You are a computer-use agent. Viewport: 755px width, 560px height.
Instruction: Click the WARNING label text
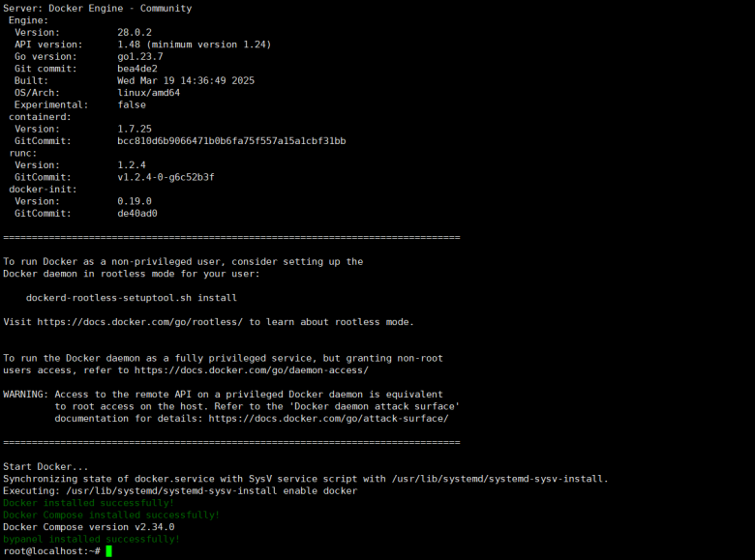click(x=25, y=394)
